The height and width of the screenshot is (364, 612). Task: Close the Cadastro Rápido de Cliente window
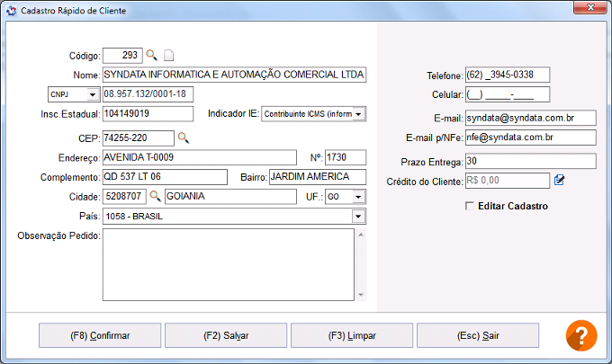click(590, 7)
